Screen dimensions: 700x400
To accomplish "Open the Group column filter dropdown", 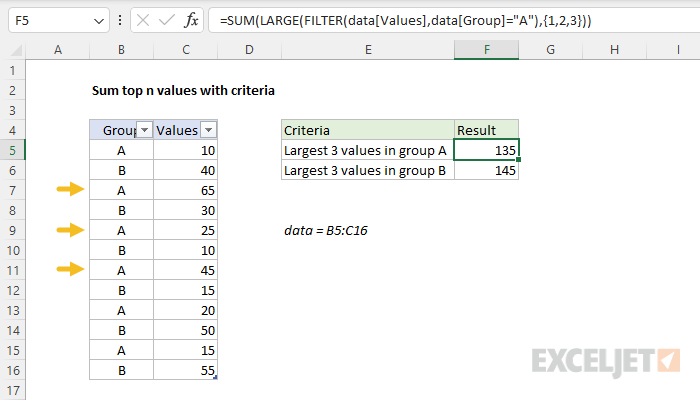I will tap(145, 130).
